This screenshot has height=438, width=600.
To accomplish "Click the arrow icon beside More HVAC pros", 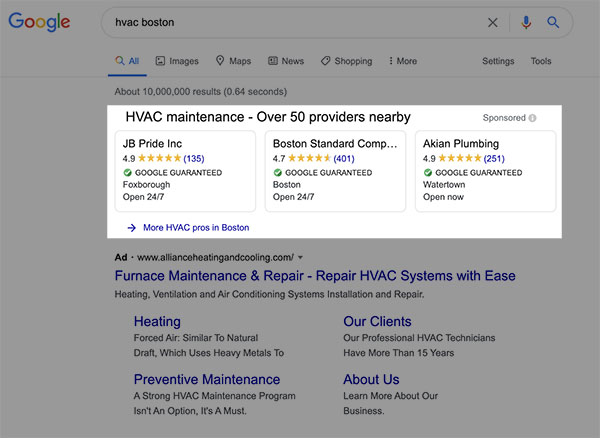I will tap(132, 228).
